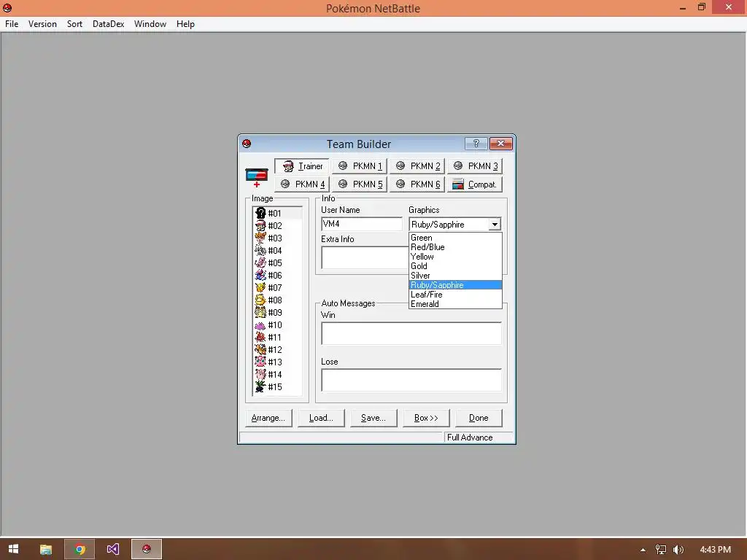Choose Red/Blue graphics option
Screen dimensions: 747x560
pos(455,247)
